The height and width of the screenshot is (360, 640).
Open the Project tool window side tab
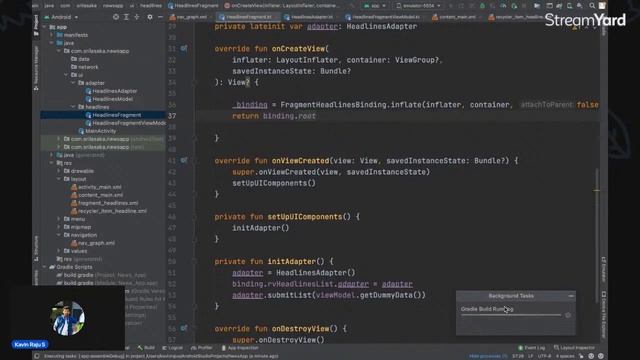coord(36,25)
